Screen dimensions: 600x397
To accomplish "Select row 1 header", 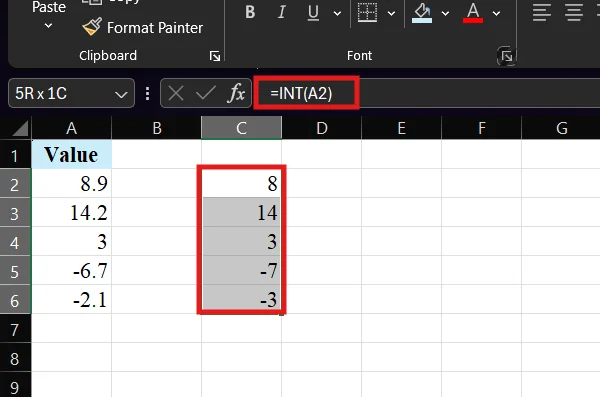I will click(x=15, y=155).
